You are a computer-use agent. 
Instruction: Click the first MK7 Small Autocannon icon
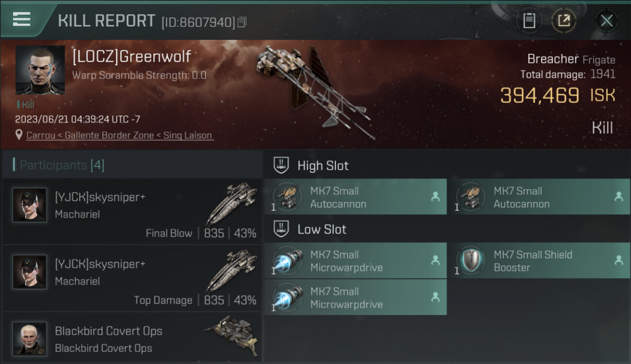pos(287,197)
